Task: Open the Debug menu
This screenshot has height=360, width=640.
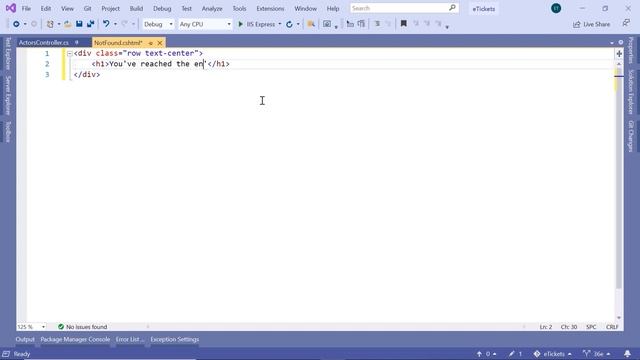Action: click(162, 8)
